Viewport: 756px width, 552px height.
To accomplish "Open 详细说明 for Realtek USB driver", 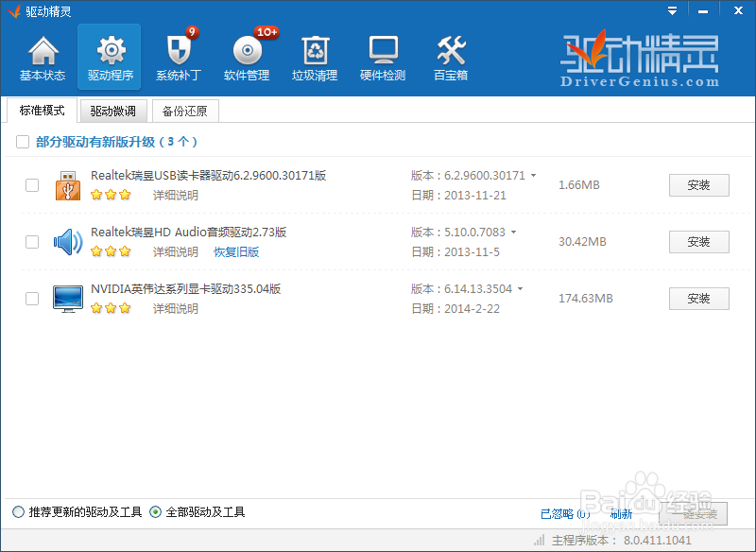I will click(x=176, y=196).
